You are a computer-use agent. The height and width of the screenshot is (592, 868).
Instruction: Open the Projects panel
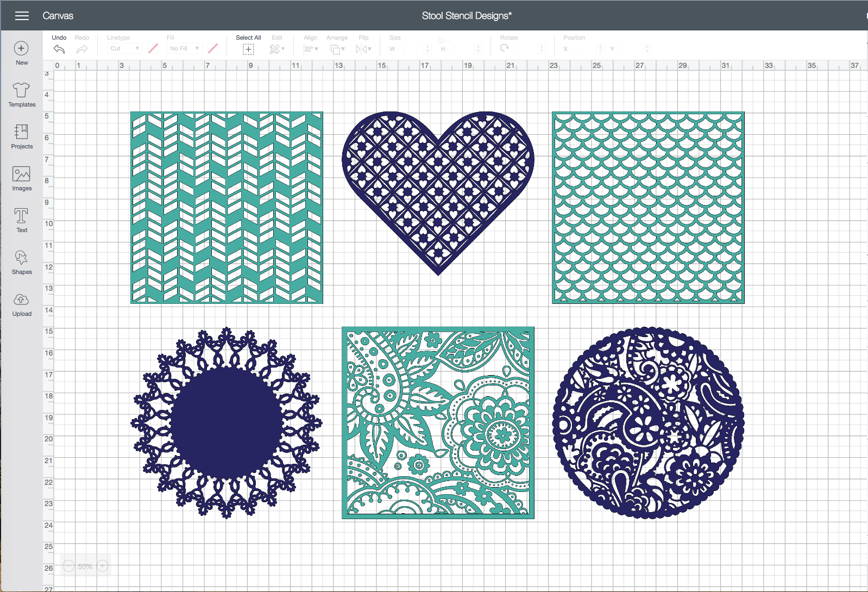[22, 132]
